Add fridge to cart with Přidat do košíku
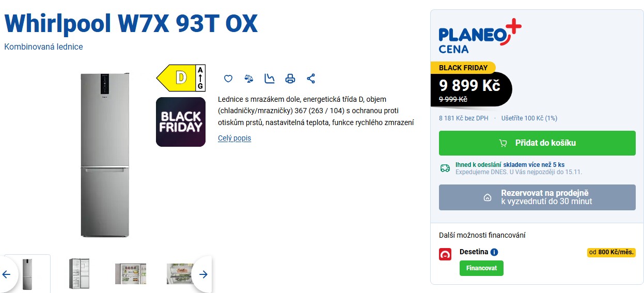This screenshot has height=293, width=644. [x=537, y=143]
